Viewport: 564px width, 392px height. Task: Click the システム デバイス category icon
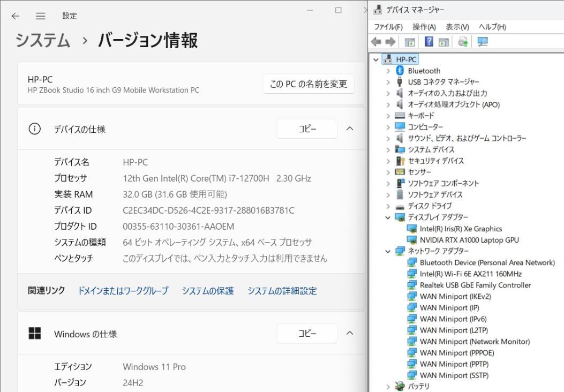(400, 149)
